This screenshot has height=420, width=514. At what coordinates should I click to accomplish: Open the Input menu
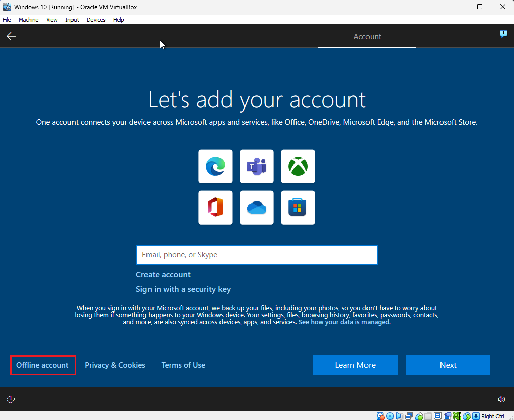point(72,20)
